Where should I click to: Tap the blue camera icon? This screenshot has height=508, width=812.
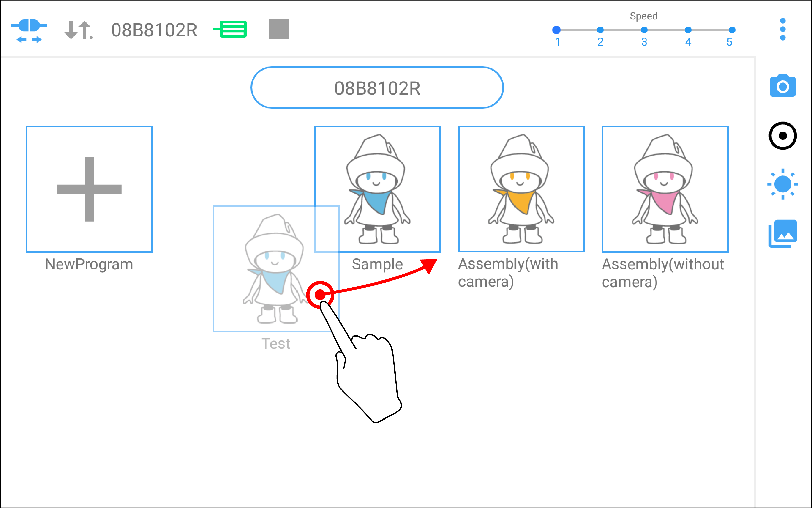782,85
